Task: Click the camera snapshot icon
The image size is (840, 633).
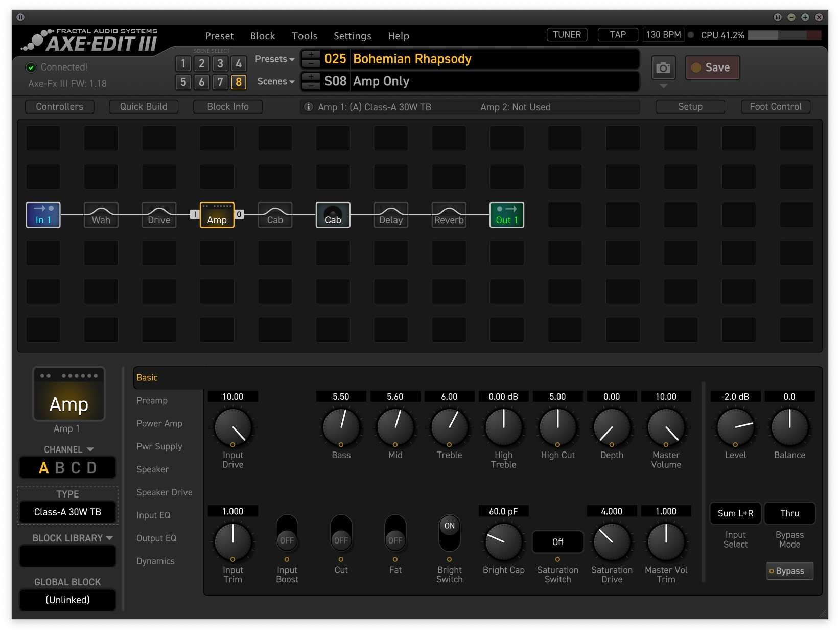Action: (x=663, y=68)
